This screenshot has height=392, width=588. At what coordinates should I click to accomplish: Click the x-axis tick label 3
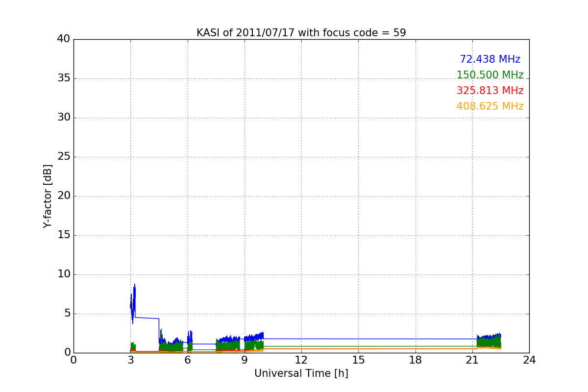(x=131, y=360)
